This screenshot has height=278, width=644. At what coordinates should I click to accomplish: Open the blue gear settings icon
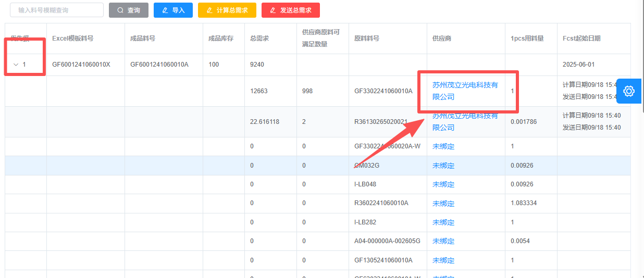[629, 91]
